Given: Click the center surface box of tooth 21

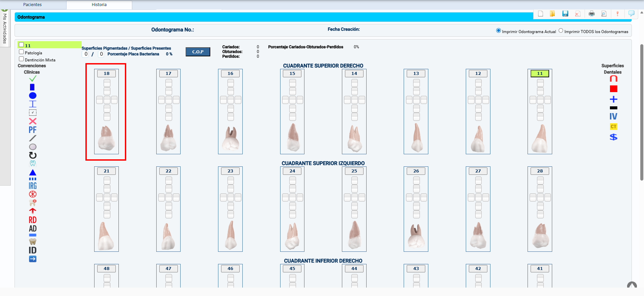Looking at the screenshot, I should [107, 197].
